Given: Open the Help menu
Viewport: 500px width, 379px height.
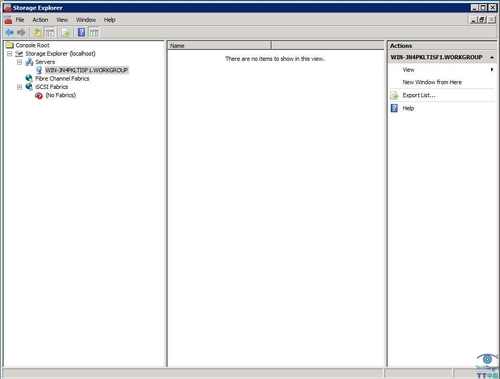Looking at the screenshot, I should pos(109,20).
